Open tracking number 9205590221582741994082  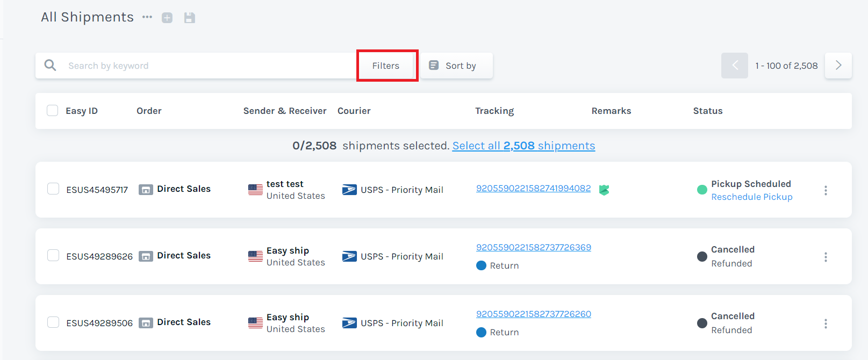click(x=533, y=188)
